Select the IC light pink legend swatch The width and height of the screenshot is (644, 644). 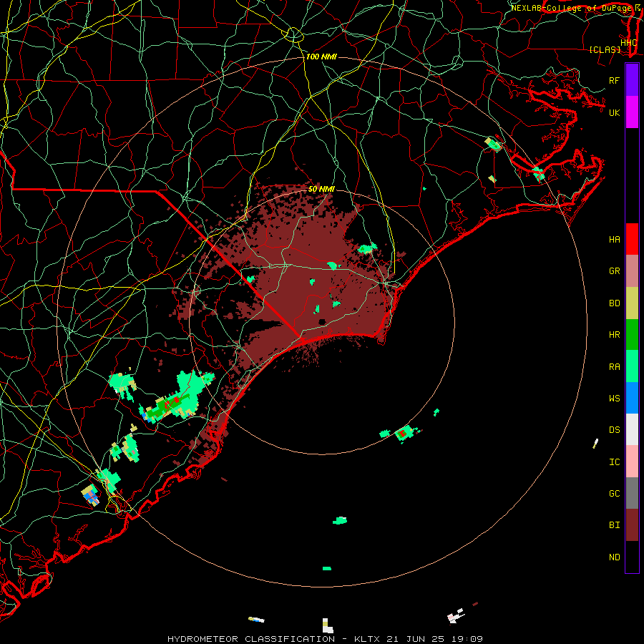[632, 462]
